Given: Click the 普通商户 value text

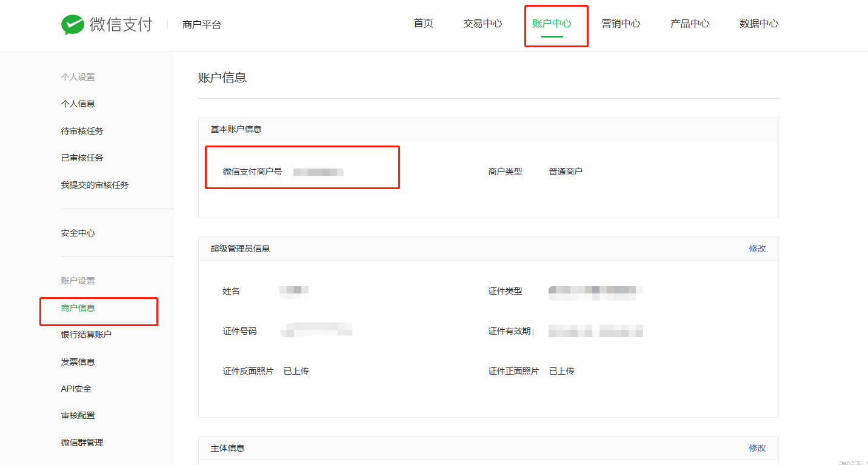Looking at the screenshot, I should pos(566,172).
